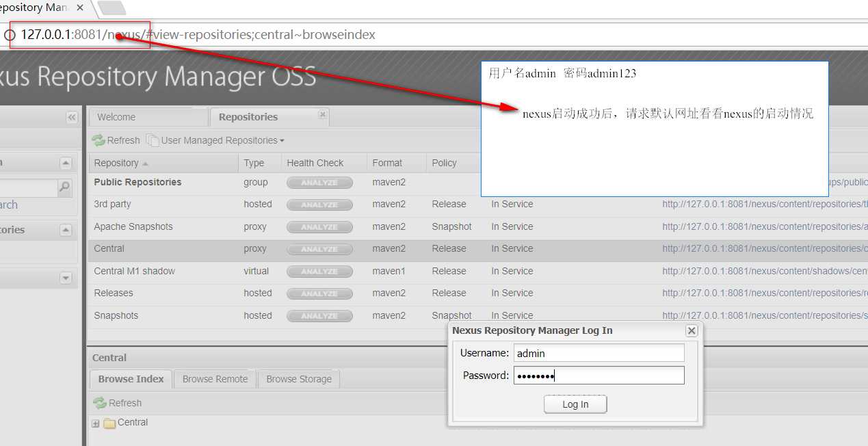868x446 pixels.
Task: Open the Releases repository URL link
Action: point(765,293)
